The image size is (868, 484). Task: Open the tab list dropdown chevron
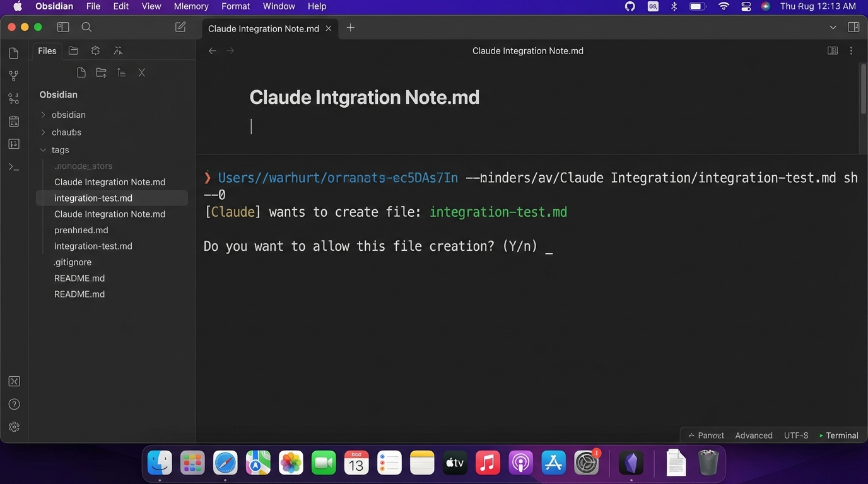tap(834, 28)
